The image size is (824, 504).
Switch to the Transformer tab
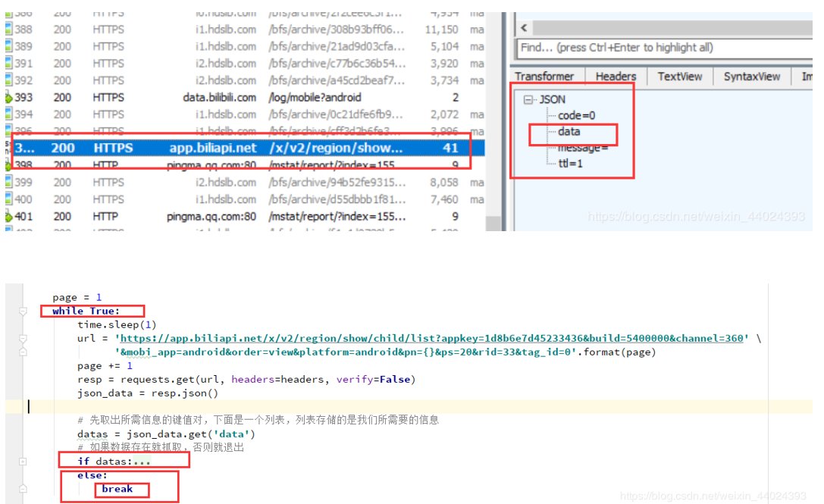tap(544, 77)
